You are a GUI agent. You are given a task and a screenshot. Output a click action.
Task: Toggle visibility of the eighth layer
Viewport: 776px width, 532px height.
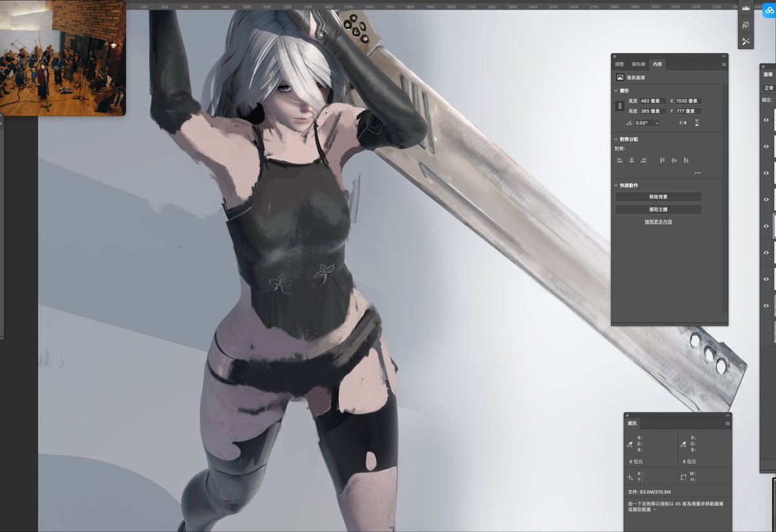tap(766, 306)
